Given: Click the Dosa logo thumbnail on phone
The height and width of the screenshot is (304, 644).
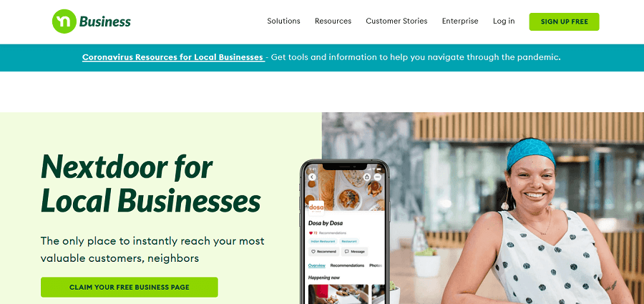Looking at the screenshot, I should point(317,208).
